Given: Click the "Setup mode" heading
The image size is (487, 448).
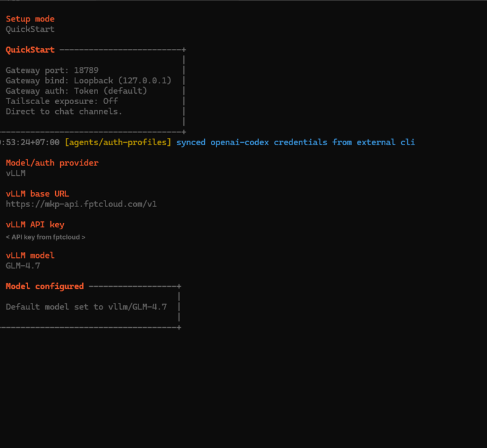Looking at the screenshot, I should (x=30, y=19).
